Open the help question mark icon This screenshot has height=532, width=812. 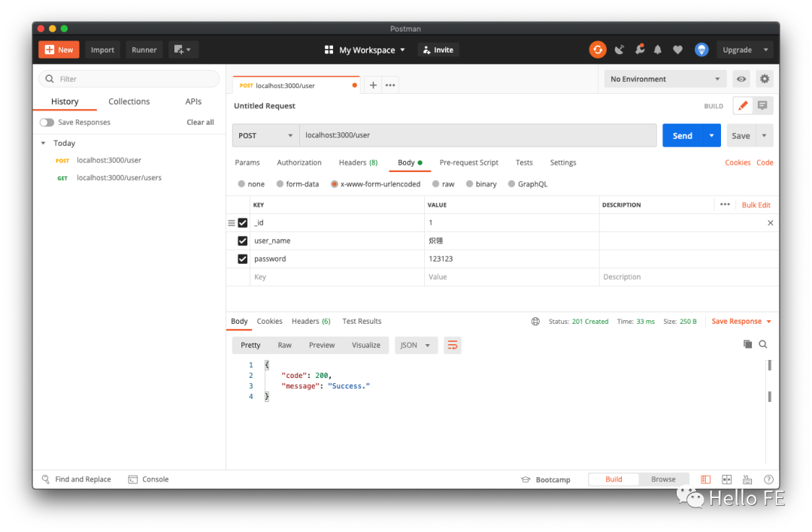point(768,479)
